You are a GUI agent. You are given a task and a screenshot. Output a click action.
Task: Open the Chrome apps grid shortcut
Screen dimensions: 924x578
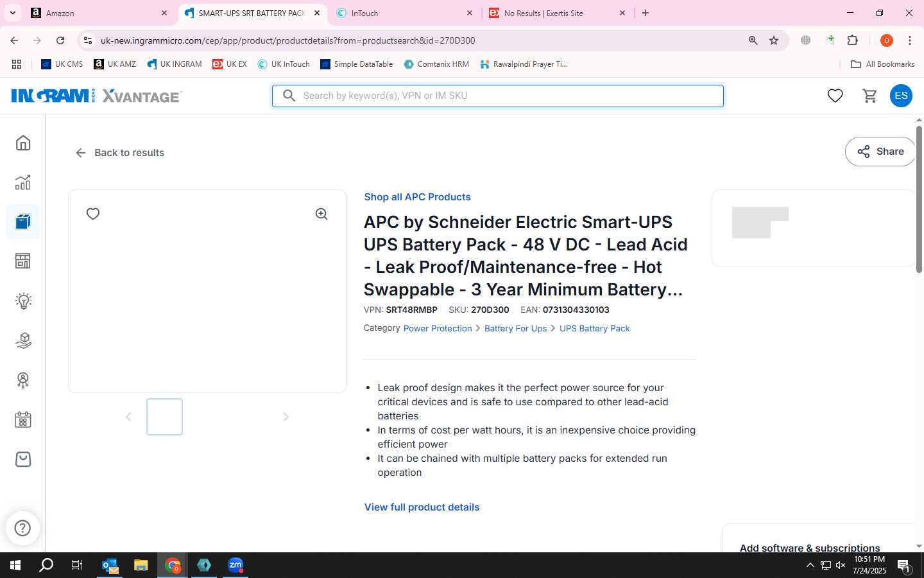[x=17, y=64]
